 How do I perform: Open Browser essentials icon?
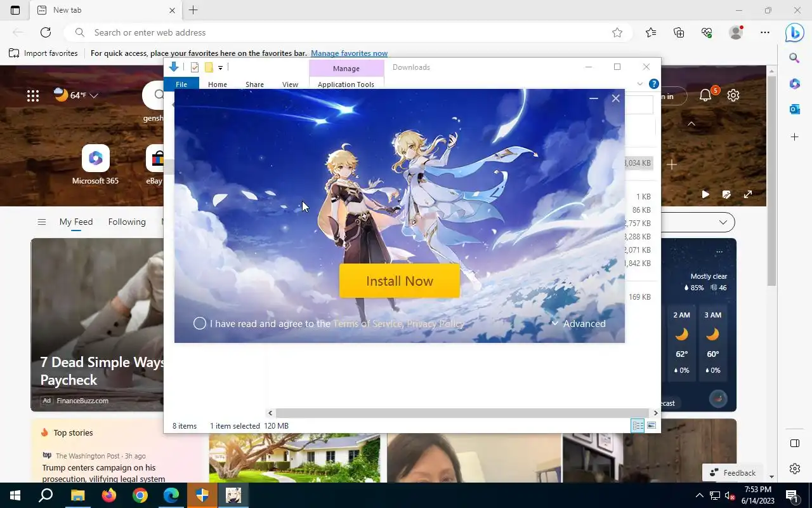[x=707, y=32]
